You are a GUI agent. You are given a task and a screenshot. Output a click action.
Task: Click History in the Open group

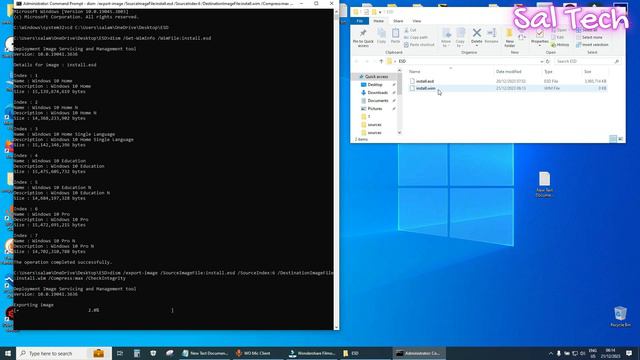[x=560, y=45]
